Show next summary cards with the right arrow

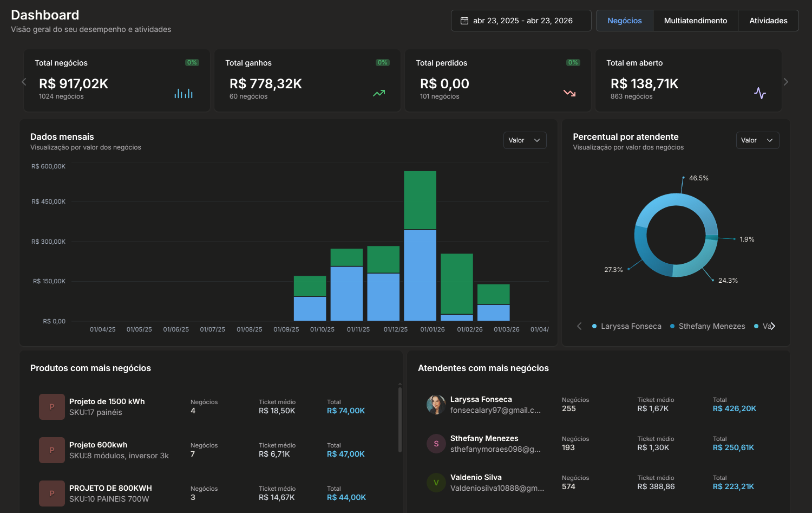[x=786, y=82]
